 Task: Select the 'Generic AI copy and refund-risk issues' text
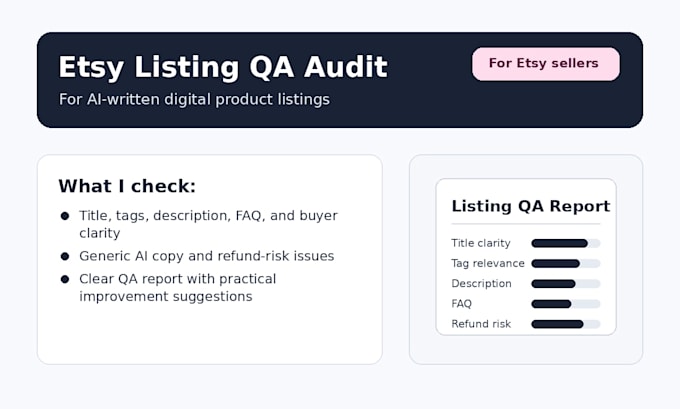206,256
